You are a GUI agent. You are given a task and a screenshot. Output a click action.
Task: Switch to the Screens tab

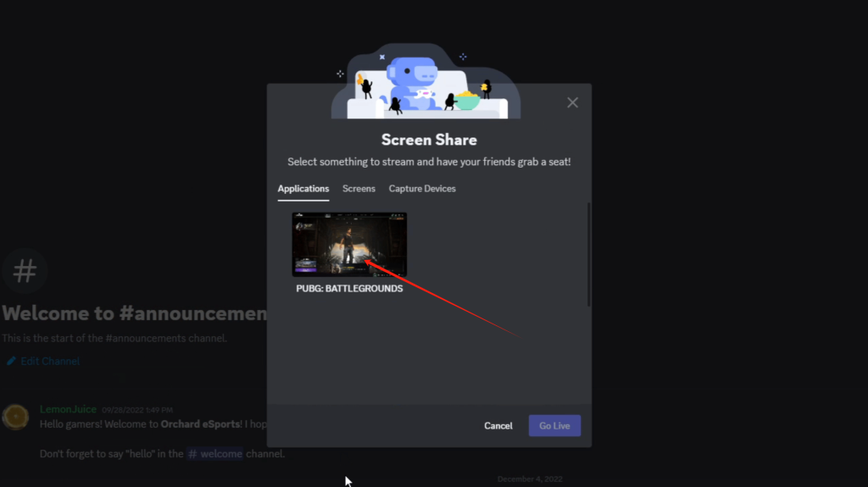(x=359, y=189)
